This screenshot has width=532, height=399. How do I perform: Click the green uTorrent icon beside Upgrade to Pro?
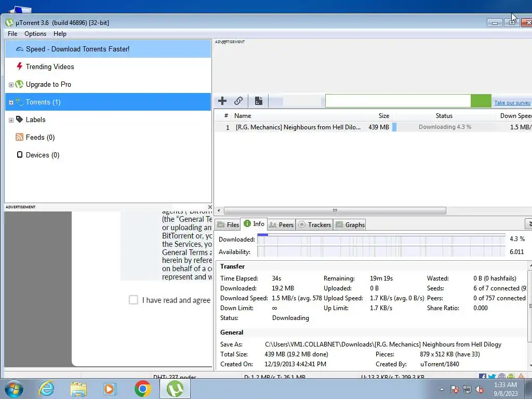pyautogui.click(x=19, y=84)
